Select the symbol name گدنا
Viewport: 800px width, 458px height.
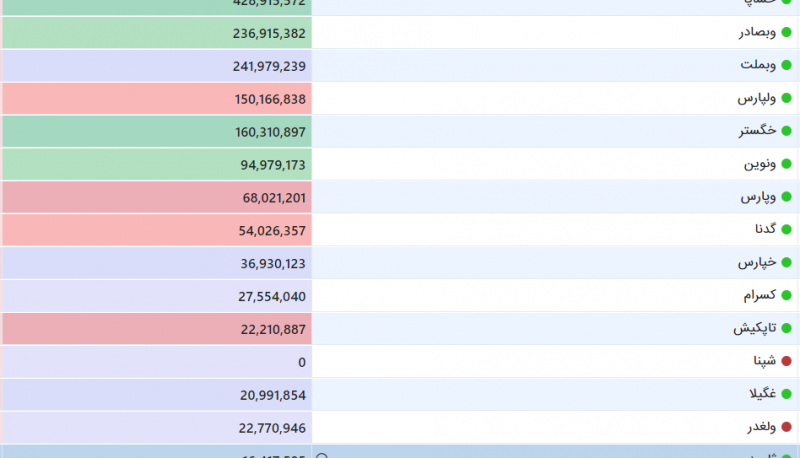click(x=766, y=229)
